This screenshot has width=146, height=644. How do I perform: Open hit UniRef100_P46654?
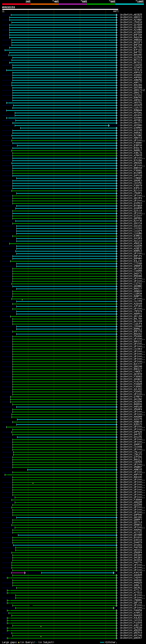(131, 610)
